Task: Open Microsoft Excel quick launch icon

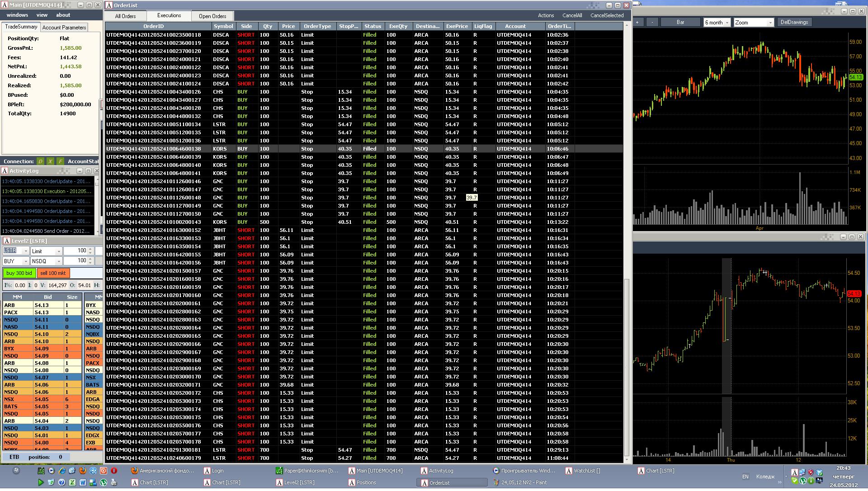Action: click(72, 482)
